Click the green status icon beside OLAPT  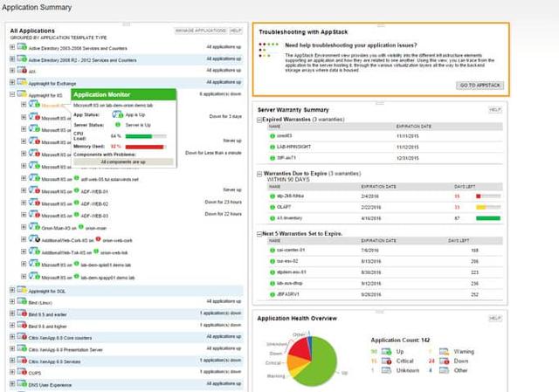[273, 207]
